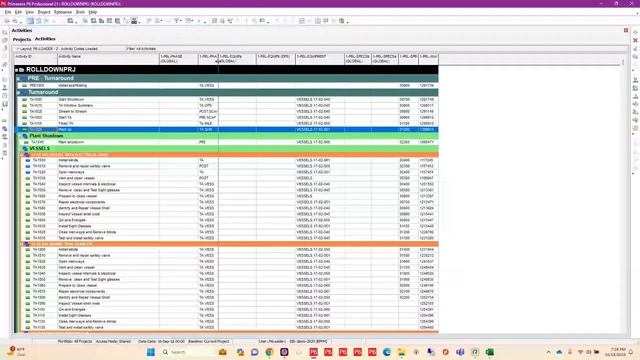
Task: Open the Edit menu
Action: [x=18, y=12]
